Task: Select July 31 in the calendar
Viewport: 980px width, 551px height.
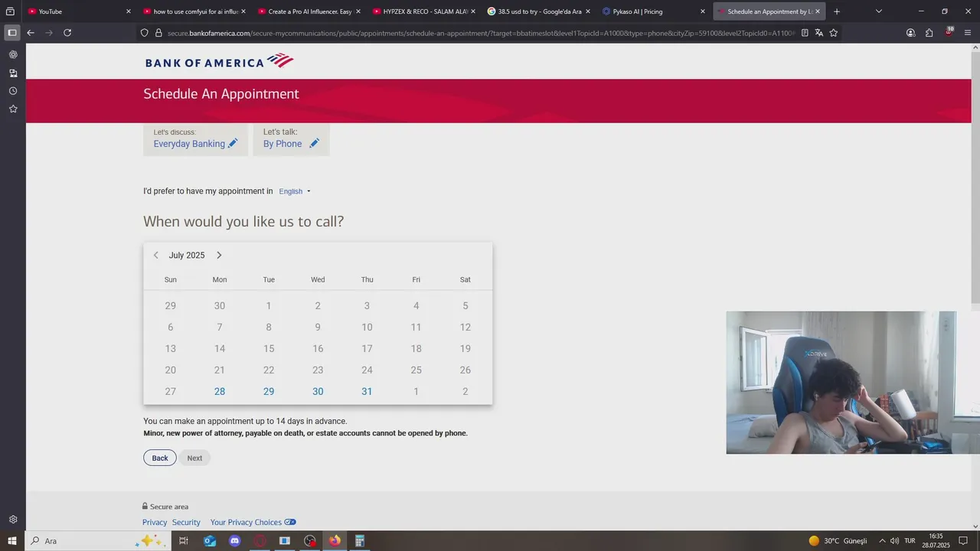Action: pos(367,391)
